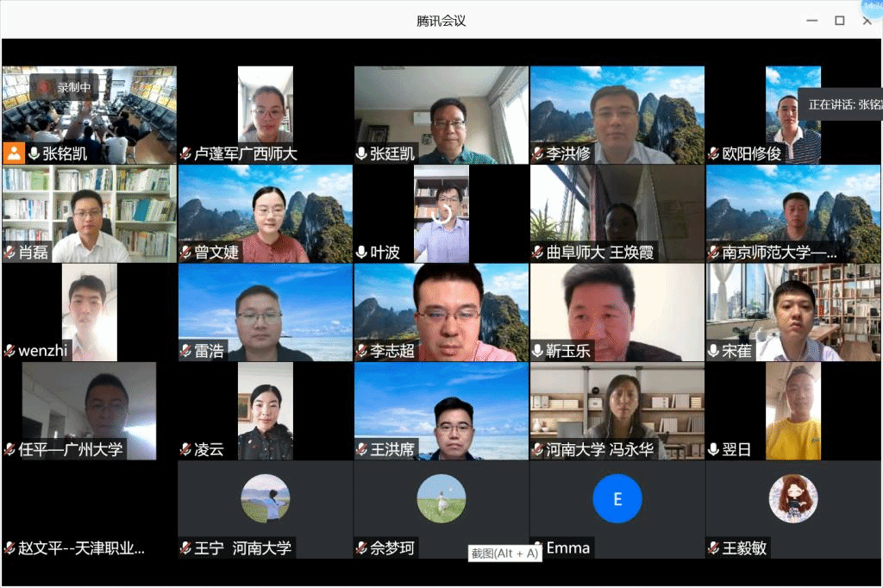Select 李洪修's video tile
The width and height of the screenshot is (883, 588).
(617, 115)
